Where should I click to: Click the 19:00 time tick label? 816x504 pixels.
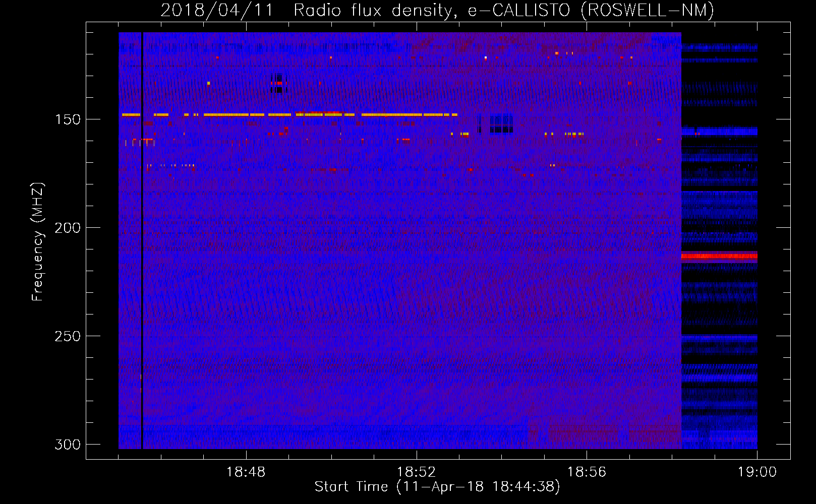[757, 472]
